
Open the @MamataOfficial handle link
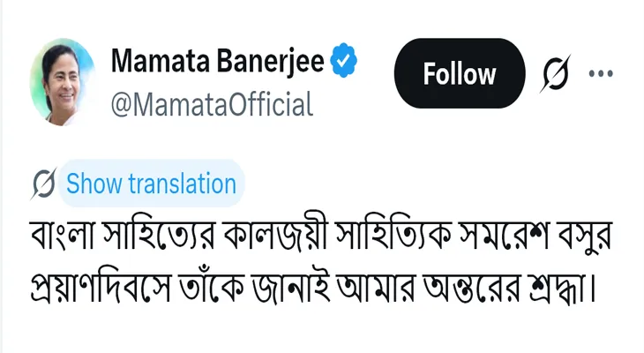pos(212,105)
